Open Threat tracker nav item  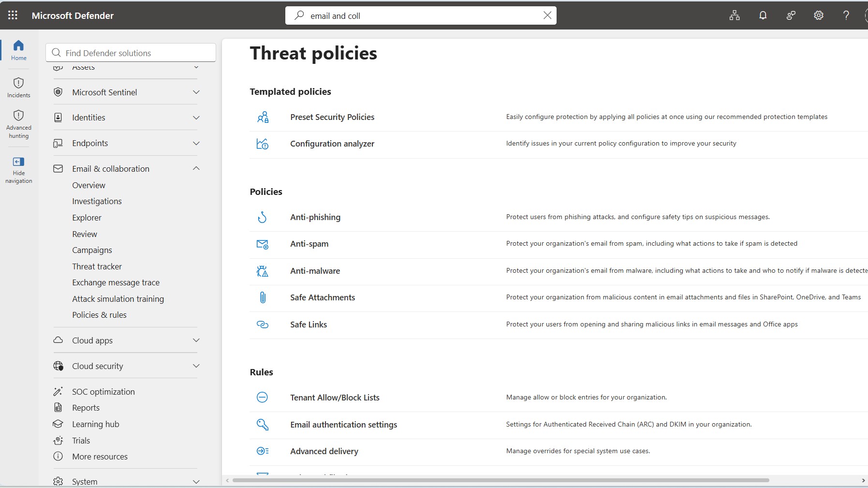[97, 266]
